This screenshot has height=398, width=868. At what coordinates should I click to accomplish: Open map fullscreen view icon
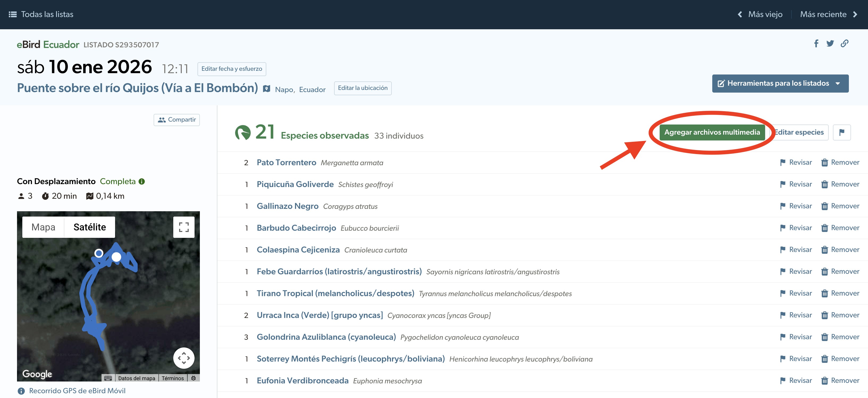coord(184,227)
